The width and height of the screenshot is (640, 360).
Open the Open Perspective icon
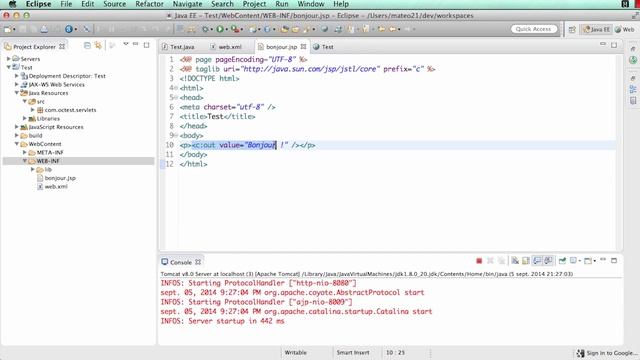click(572, 29)
